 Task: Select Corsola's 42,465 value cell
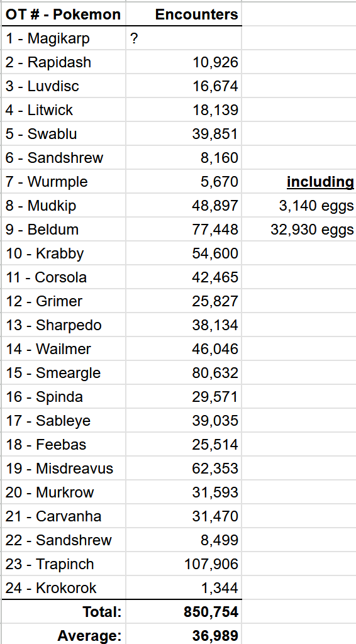[184, 277]
